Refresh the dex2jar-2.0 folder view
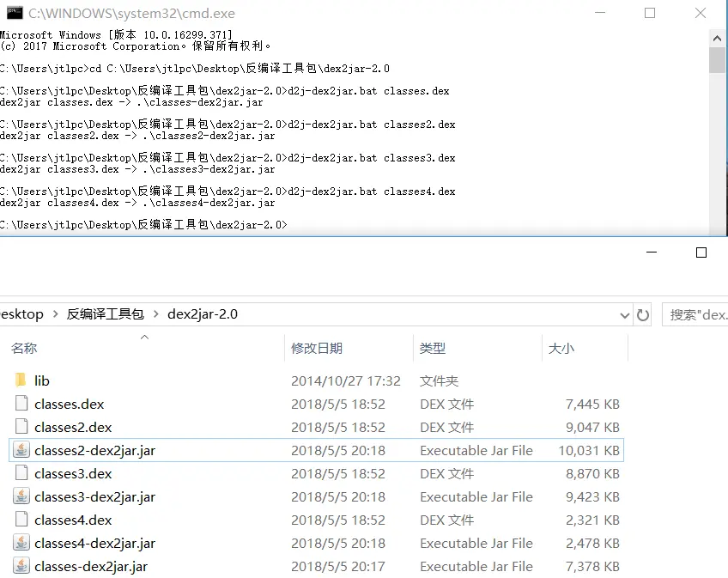This screenshot has width=728, height=578. tap(643, 315)
